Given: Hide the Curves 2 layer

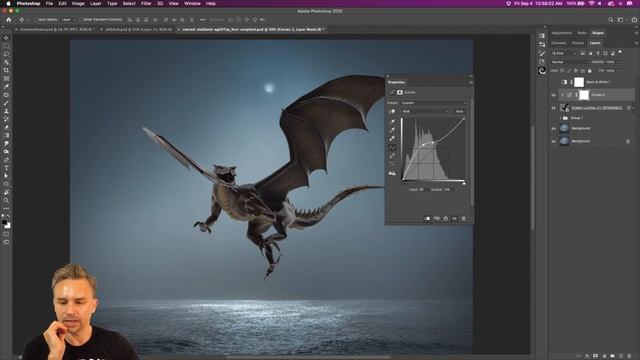Looking at the screenshot, I should (x=553, y=95).
